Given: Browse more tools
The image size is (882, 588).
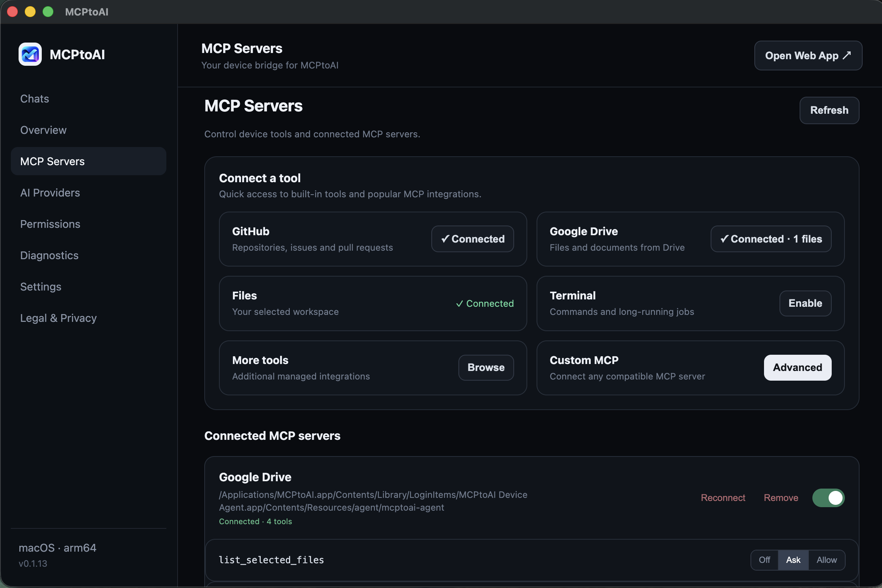Looking at the screenshot, I should [486, 367].
